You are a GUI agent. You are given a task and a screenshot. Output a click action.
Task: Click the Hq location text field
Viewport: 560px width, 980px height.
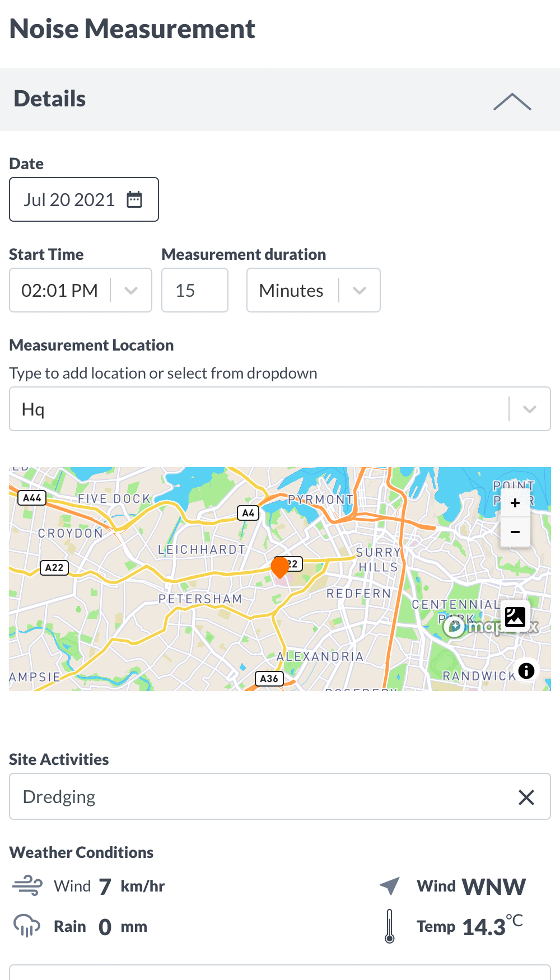(280, 409)
